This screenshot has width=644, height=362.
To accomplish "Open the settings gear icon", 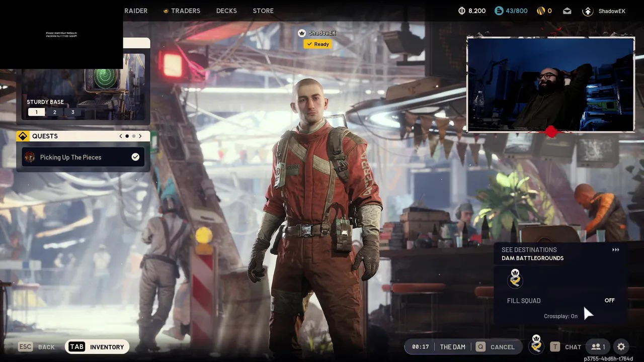I will (x=621, y=346).
